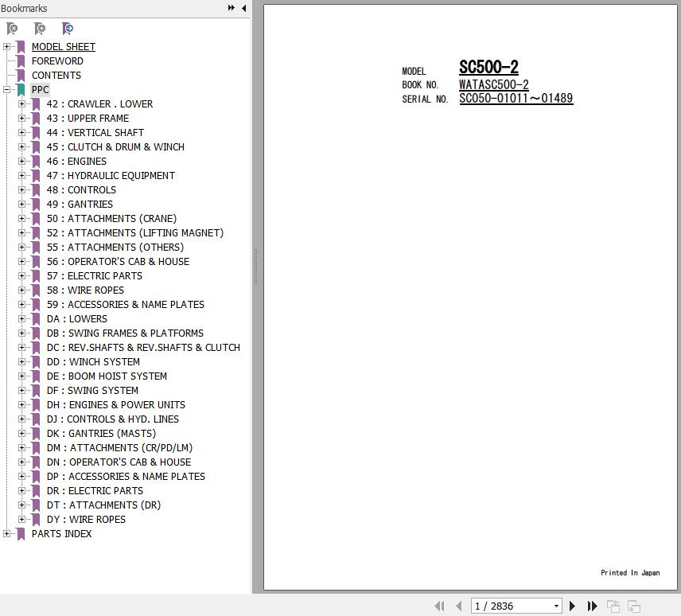Viewport: 681px width, 616px height.
Task: Go to the next page
Action: 573,606
